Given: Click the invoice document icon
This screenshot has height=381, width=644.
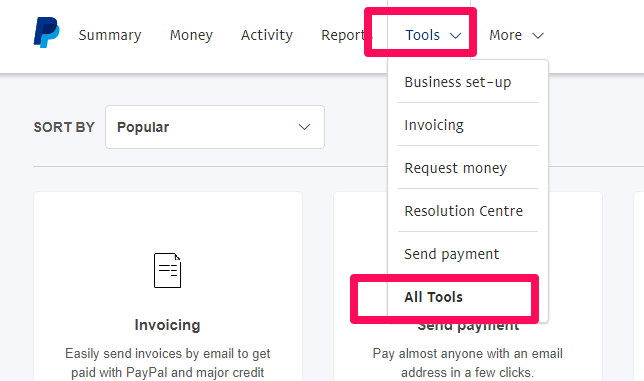Looking at the screenshot, I should [168, 270].
